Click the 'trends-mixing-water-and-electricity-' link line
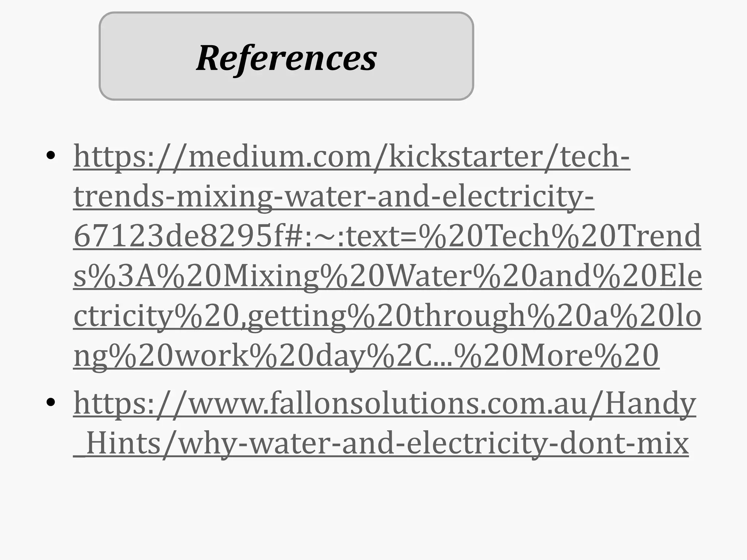747x560 pixels. tap(334, 197)
